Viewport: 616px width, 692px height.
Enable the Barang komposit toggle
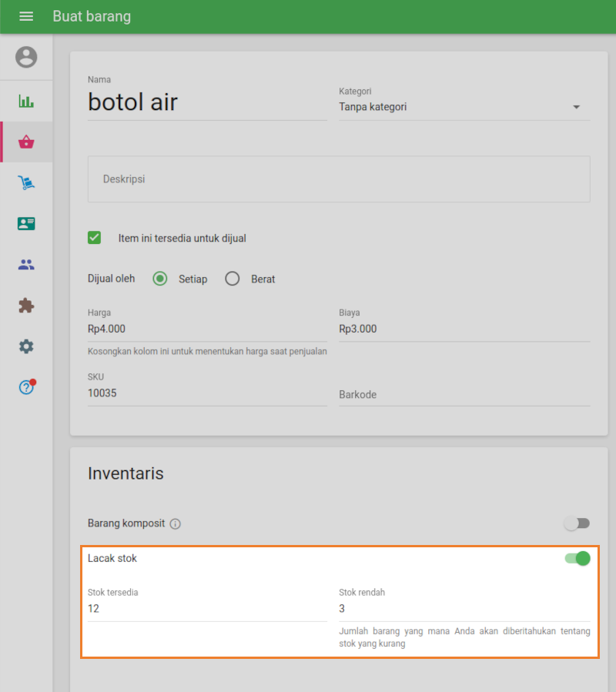[577, 523]
